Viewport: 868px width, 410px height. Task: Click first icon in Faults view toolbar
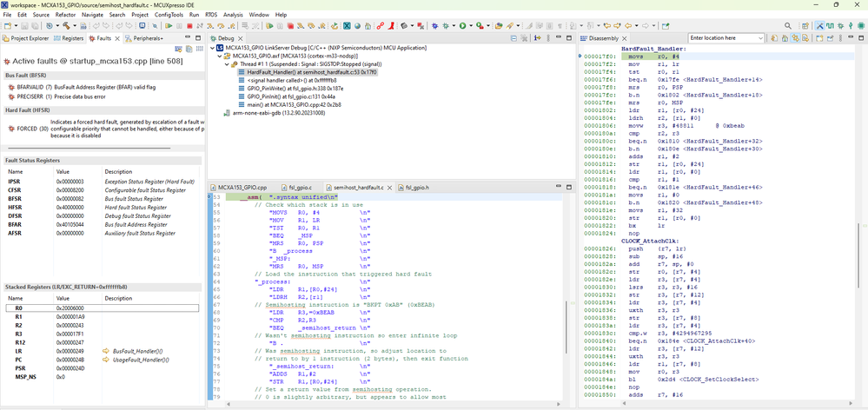point(178,49)
